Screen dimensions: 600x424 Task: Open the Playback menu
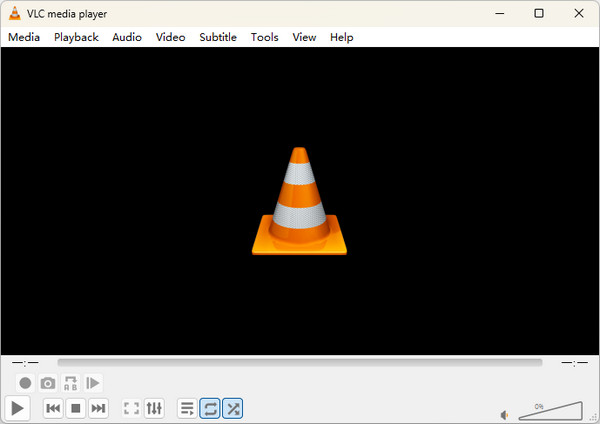76,37
